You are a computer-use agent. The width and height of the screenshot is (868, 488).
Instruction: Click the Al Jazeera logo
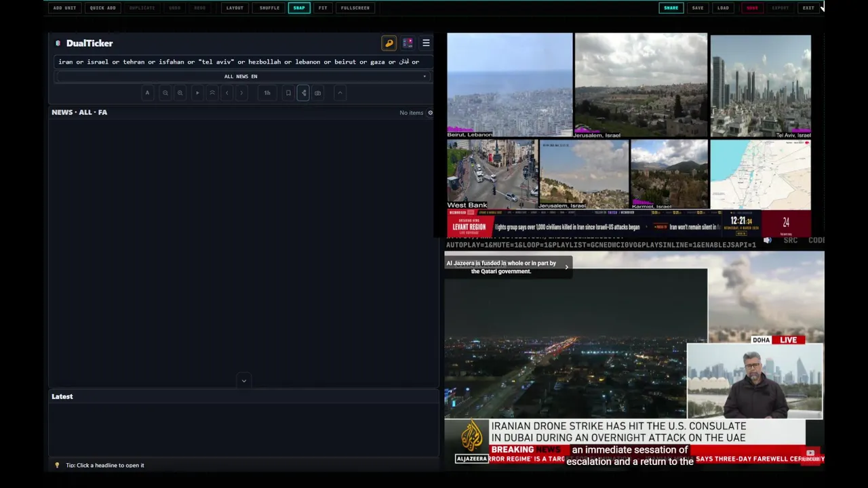click(x=472, y=441)
